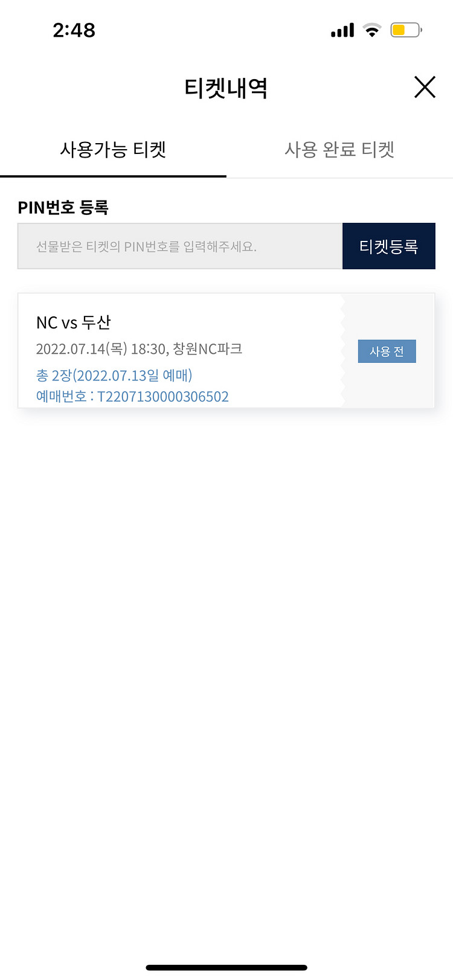Tap the battery icon in status bar
Screen dimensions: 453x980
click(x=406, y=30)
